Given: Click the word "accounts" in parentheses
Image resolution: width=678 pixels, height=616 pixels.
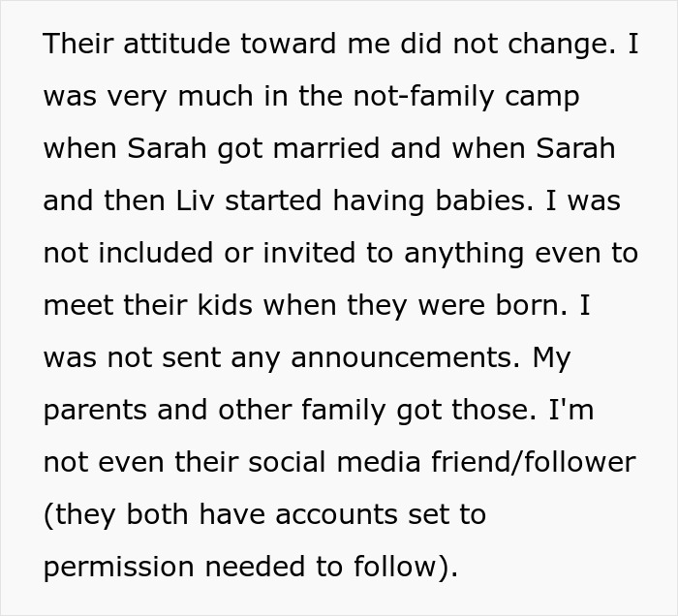Looking at the screenshot, I should click(x=339, y=514).
